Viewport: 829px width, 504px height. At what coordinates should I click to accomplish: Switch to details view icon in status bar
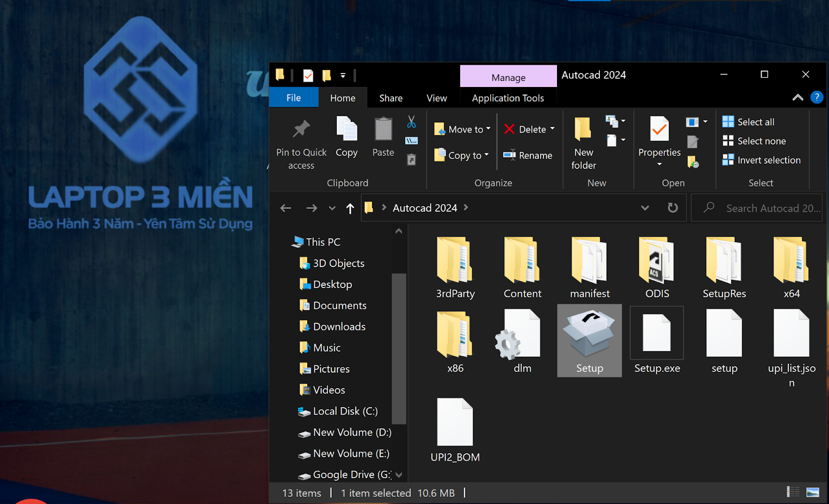click(793, 492)
